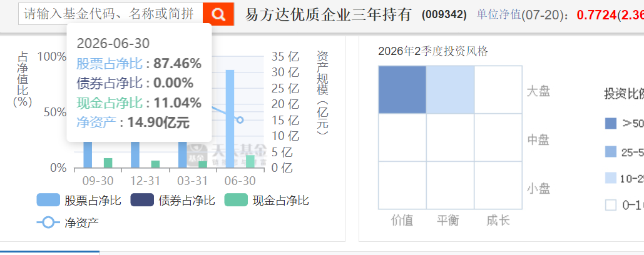Click the >50 investment ratio legend swatch
Viewport: 644px width, 255px height.
click(x=611, y=123)
